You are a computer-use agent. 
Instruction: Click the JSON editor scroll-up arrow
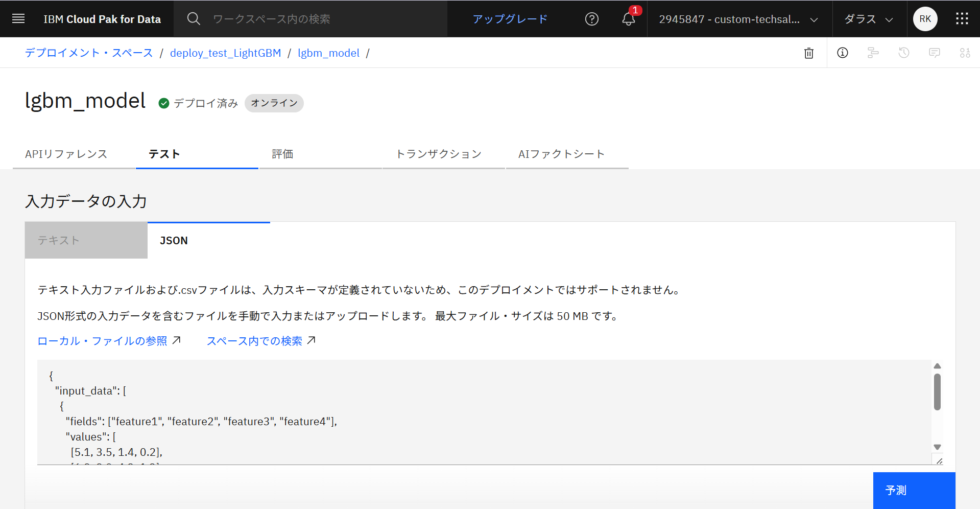tap(937, 366)
